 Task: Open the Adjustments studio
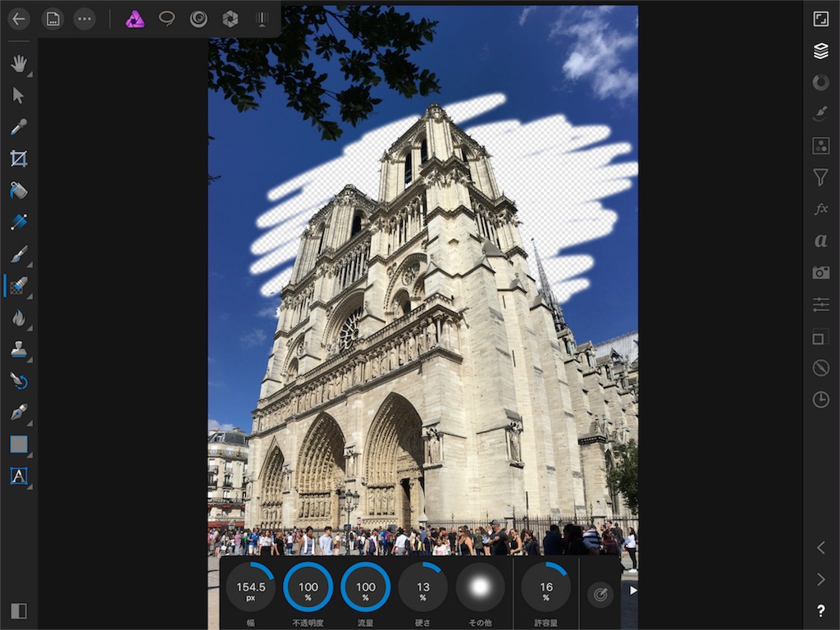click(820, 146)
